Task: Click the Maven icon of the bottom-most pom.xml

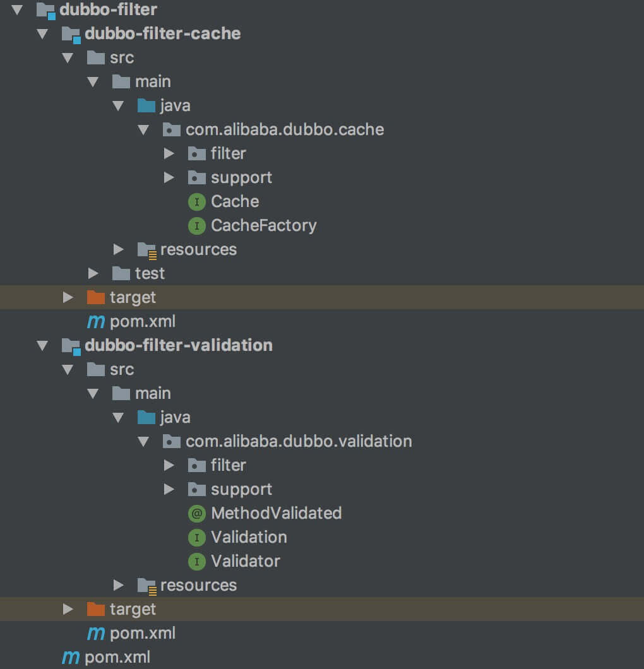Action: coord(71,658)
